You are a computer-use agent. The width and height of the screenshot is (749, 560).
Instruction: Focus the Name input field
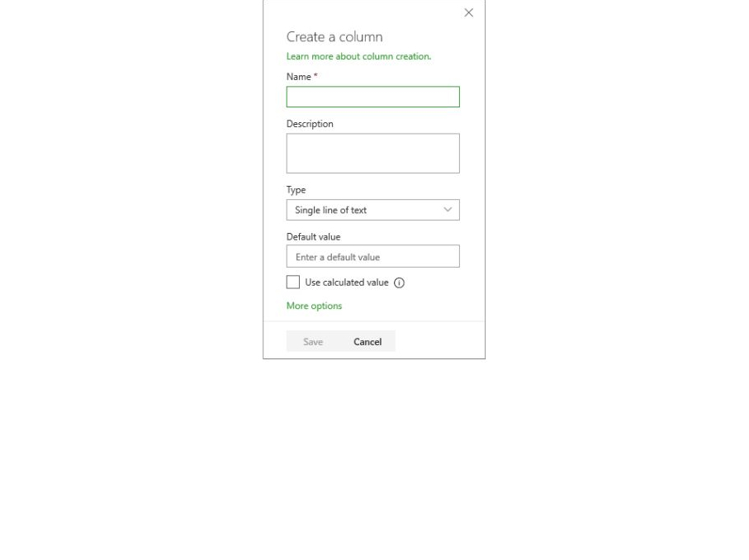point(373,97)
